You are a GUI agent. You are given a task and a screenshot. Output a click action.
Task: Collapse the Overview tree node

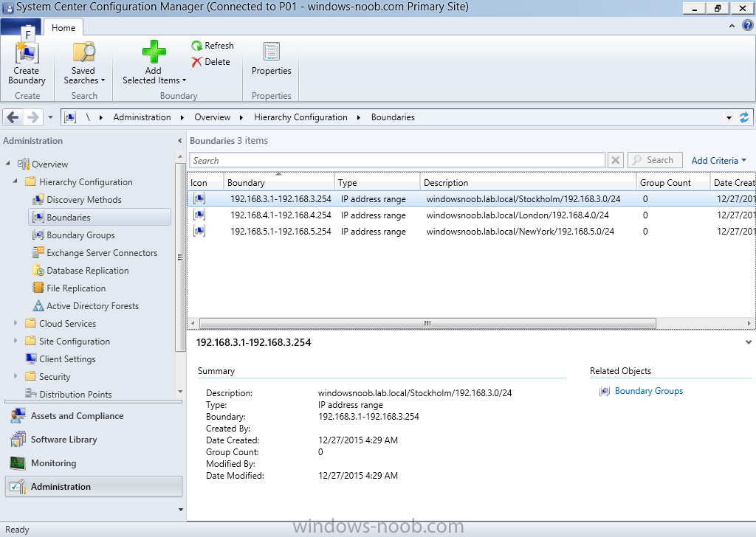click(x=7, y=164)
